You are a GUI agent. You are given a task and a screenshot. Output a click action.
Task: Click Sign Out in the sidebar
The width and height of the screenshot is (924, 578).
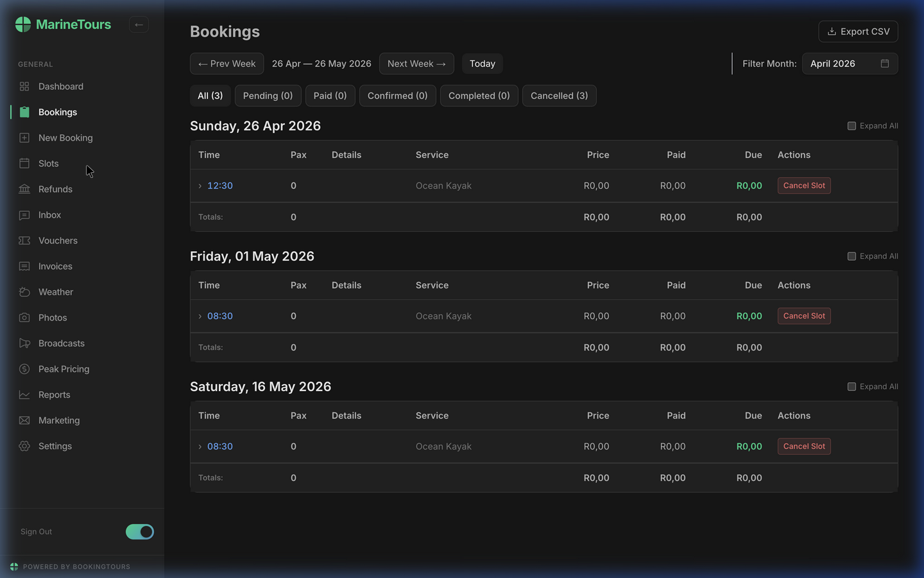pos(36,532)
